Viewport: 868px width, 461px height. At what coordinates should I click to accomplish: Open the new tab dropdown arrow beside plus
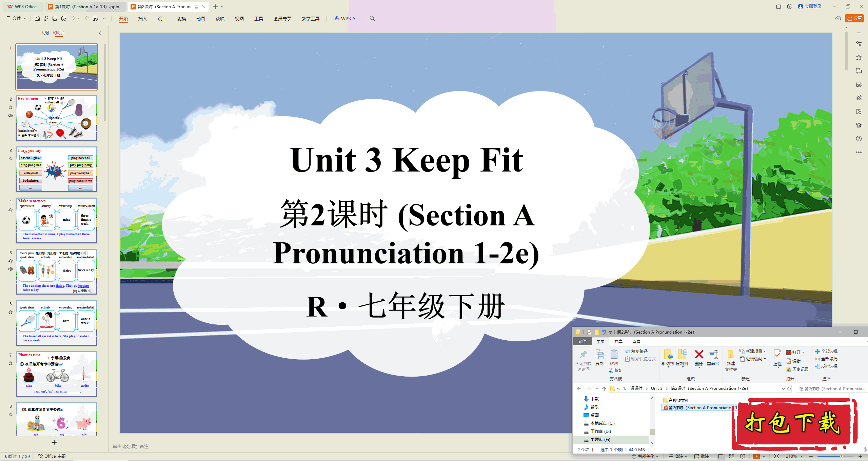coord(222,7)
